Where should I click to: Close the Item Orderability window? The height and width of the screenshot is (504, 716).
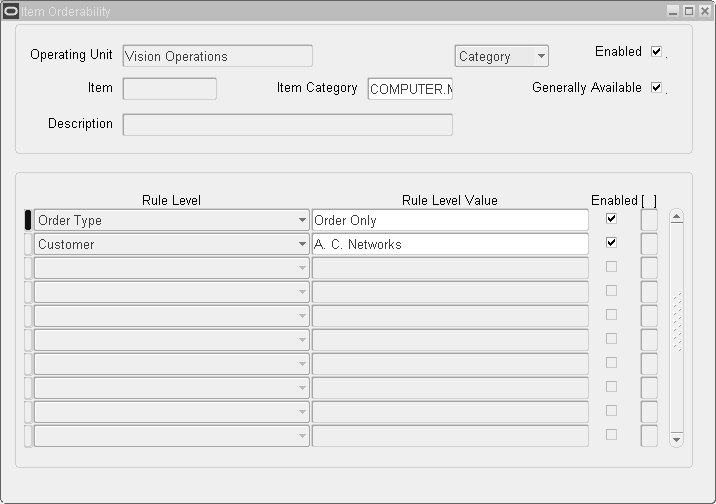[705, 10]
